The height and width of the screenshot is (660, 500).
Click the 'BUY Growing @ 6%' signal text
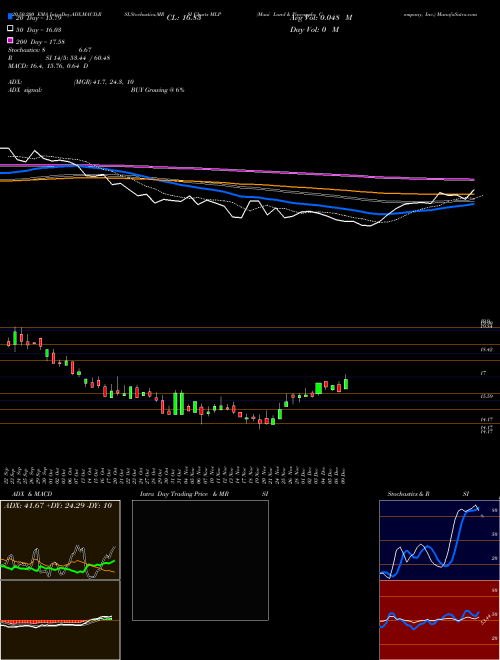[x=157, y=90]
